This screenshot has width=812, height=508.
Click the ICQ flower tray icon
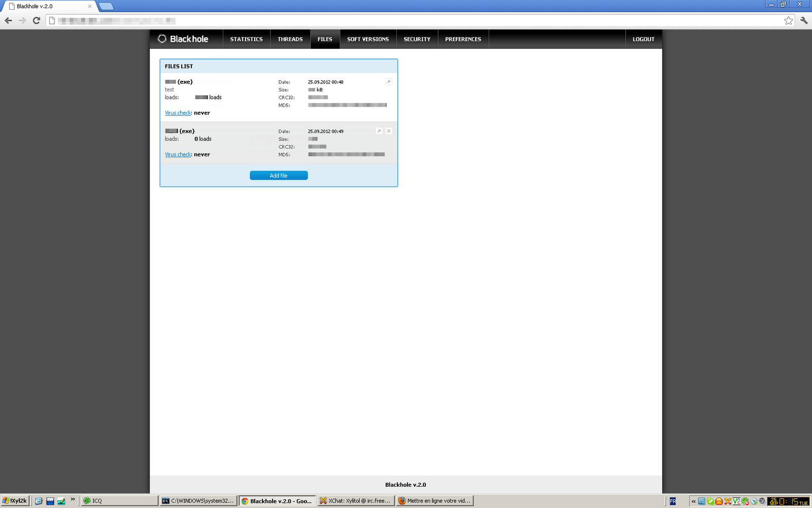(x=745, y=501)
